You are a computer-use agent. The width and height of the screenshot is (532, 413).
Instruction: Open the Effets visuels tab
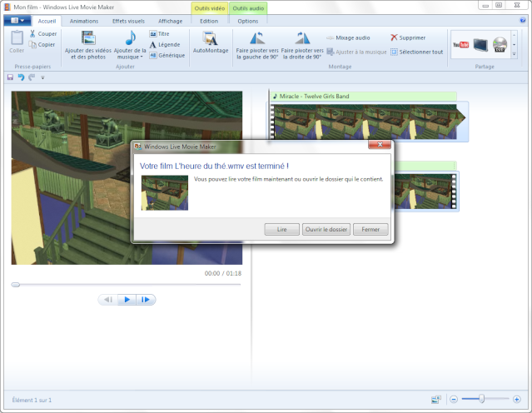pyautogui.click(x=128, y=21)
